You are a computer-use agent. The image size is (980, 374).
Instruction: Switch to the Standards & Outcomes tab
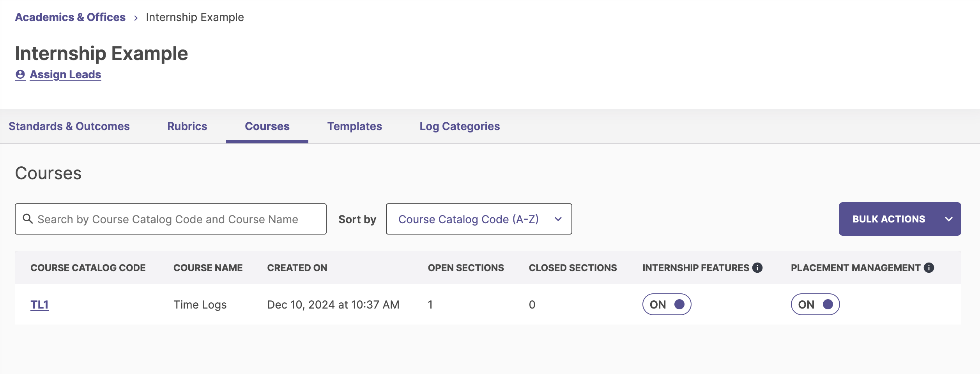(x=69, y=126)
